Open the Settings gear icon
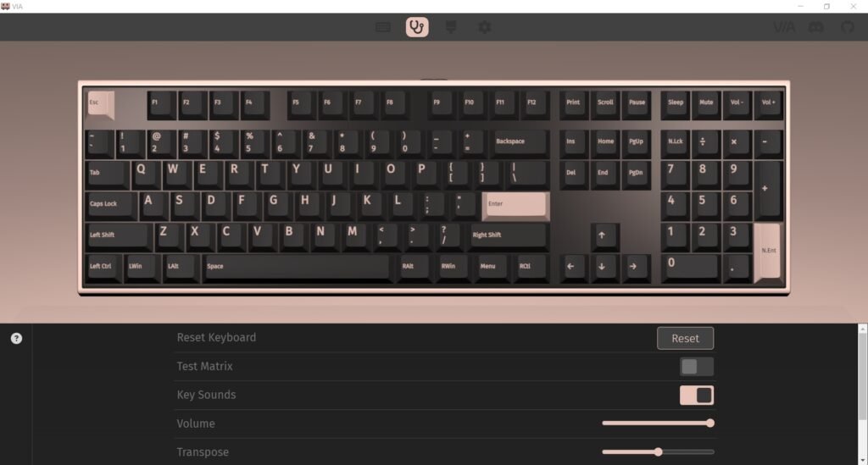This screenshot has height=465, width=868. coord(484,27)
